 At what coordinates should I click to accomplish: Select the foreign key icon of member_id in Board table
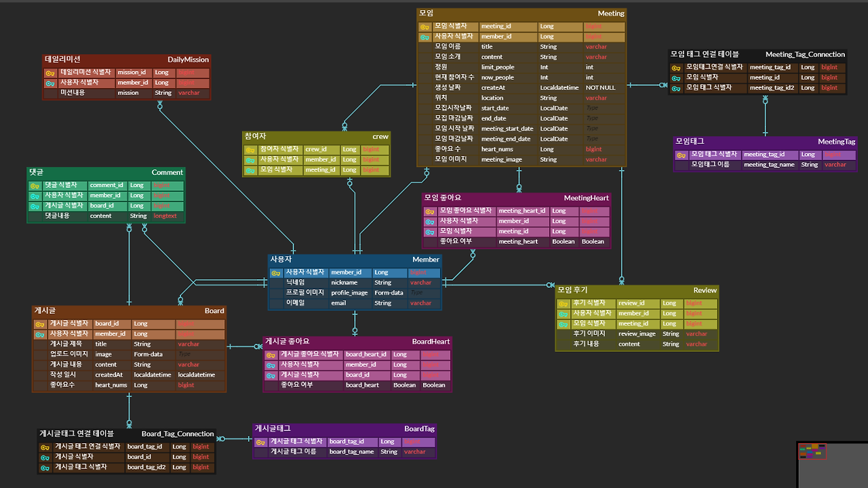point(40,335)
